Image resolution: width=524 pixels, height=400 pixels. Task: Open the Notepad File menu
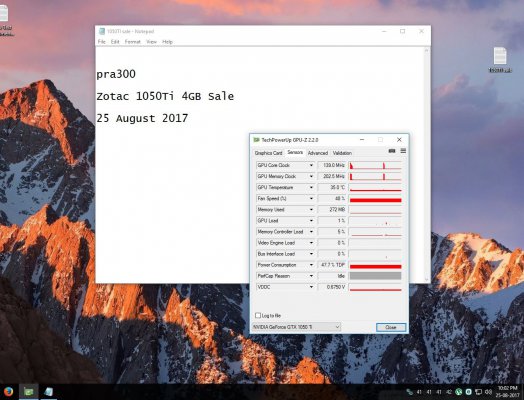click(x=102, y=42)
